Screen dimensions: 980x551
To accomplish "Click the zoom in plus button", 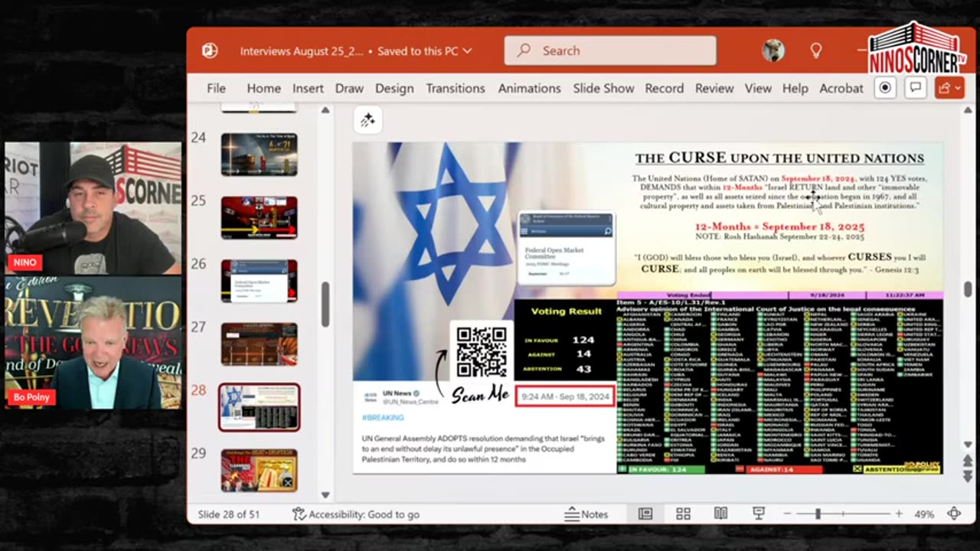I will click(x=899, y=514).
